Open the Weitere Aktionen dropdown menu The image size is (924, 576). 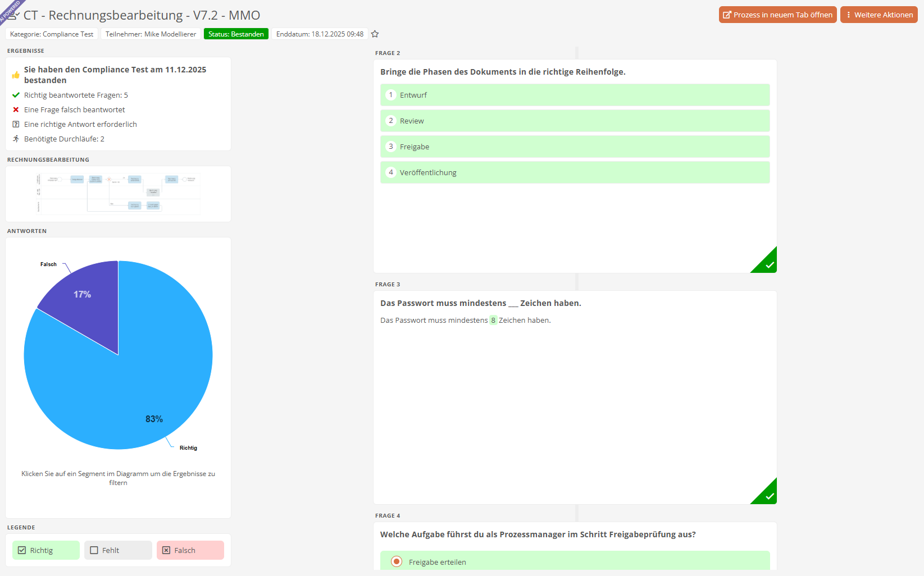point(879,15)
